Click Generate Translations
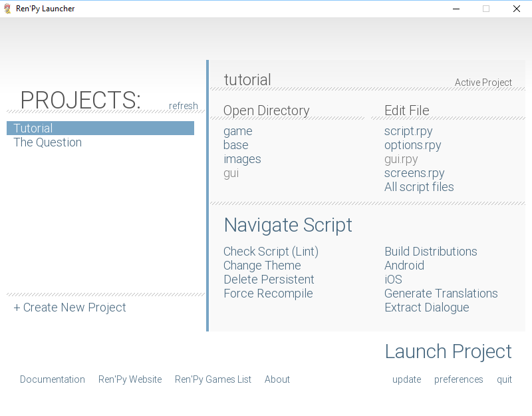The height and width of the screenshot is (416, 532). (x=441, y=293)
